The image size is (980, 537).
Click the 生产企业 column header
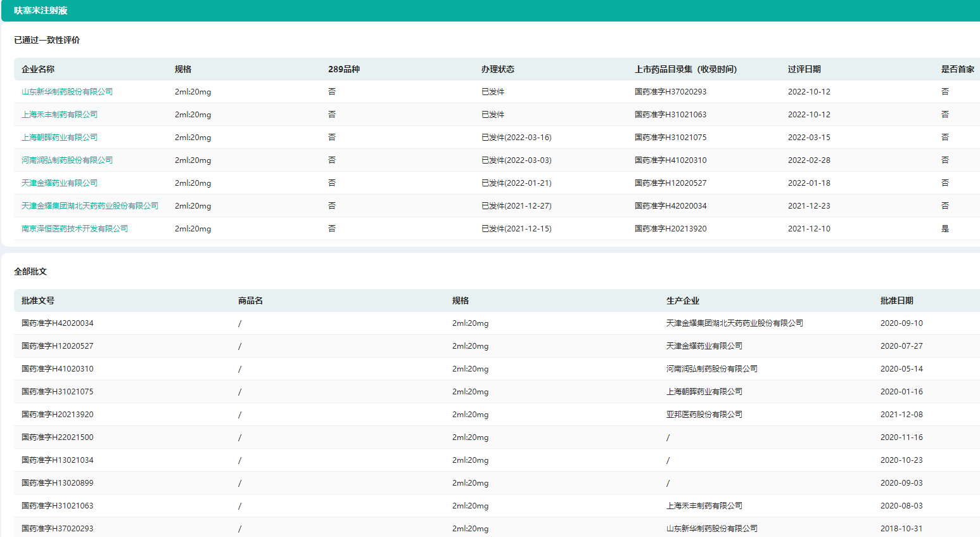[x=683, y=301]
